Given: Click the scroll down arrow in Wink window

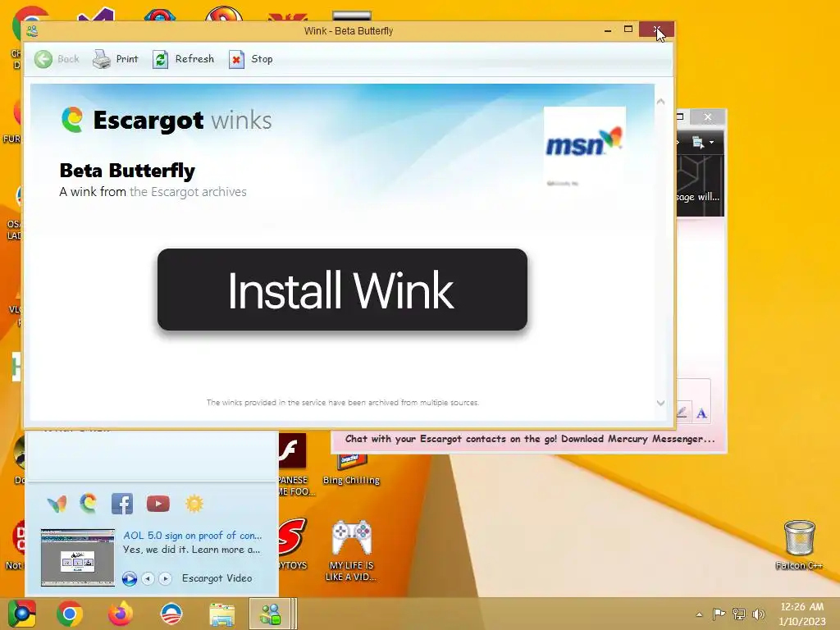Looking at the screenshot, I should pyautogui.click(x=660, y=403).
